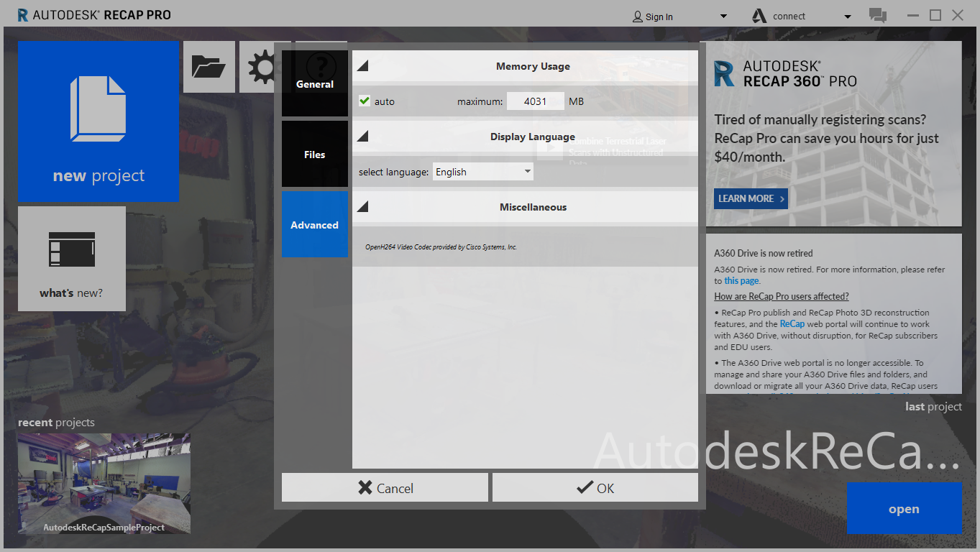Image resolution: width=980 pixels, height=552 pixels.
Task: Click the new project document icon
Action: [x=99, y=109]
